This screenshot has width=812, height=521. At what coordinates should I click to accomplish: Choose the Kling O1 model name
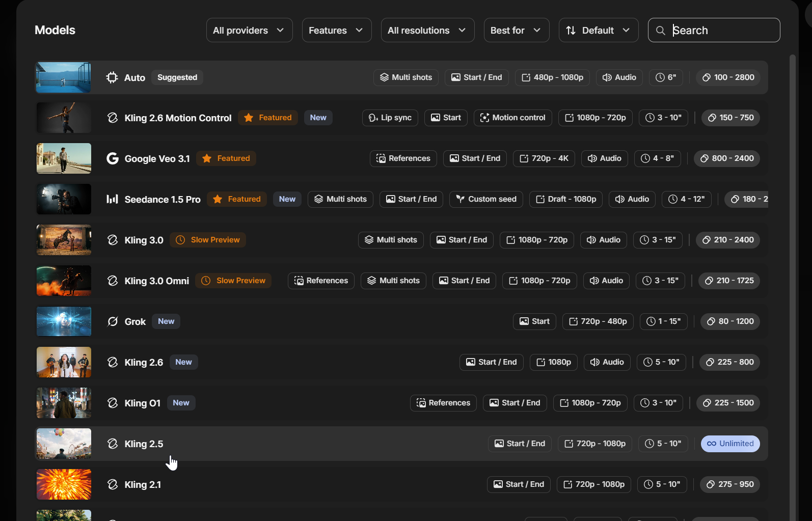point(143,403)
